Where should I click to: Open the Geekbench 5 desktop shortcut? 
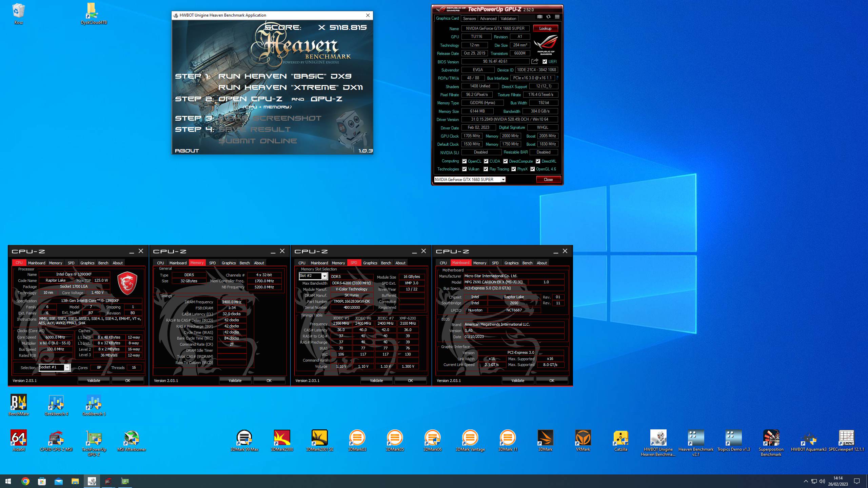coord(94,405)
